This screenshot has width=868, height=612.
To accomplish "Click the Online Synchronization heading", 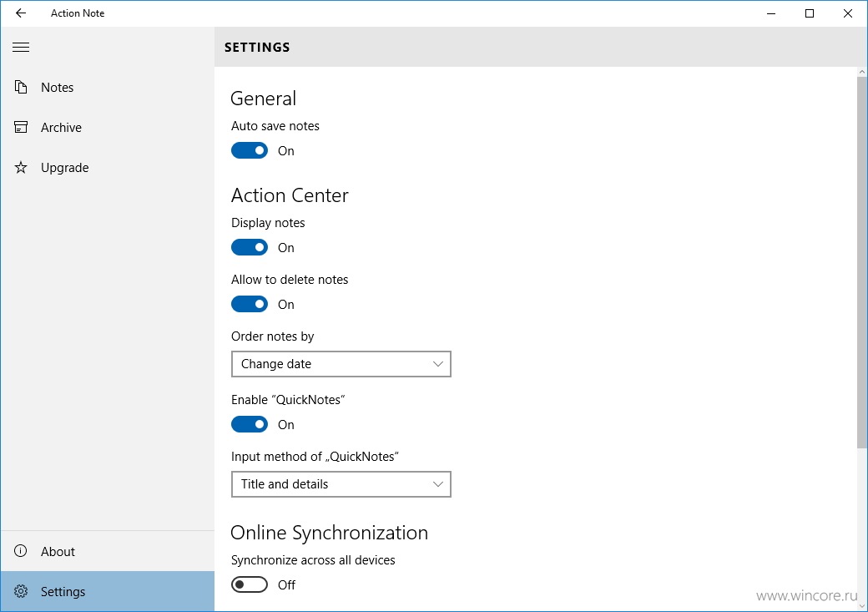I will point(330,533).
